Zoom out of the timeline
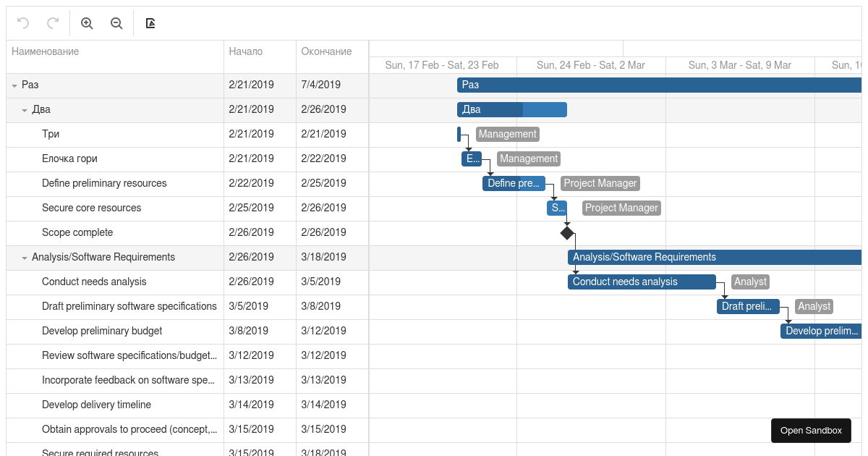 click(x=116, y=23)
